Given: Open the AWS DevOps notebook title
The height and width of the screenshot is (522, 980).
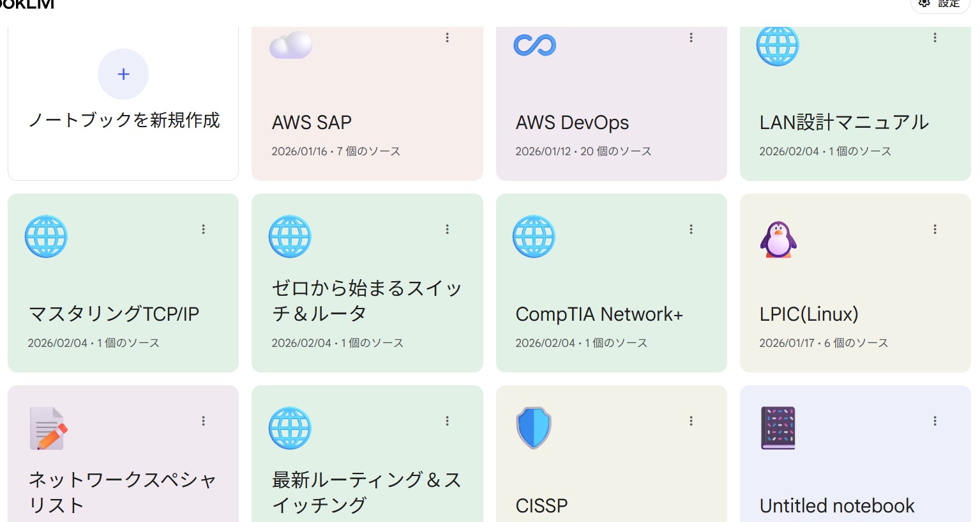Looking at the screenshot, I should point(572,122).
